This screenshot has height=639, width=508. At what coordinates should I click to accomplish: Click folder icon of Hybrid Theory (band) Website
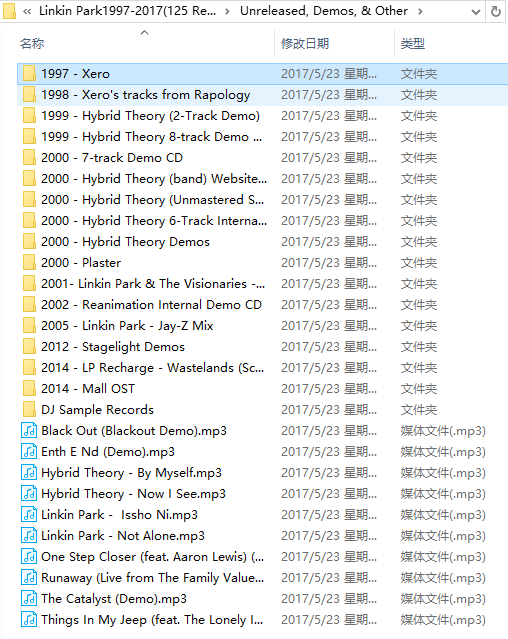click(x=29, y=178)
